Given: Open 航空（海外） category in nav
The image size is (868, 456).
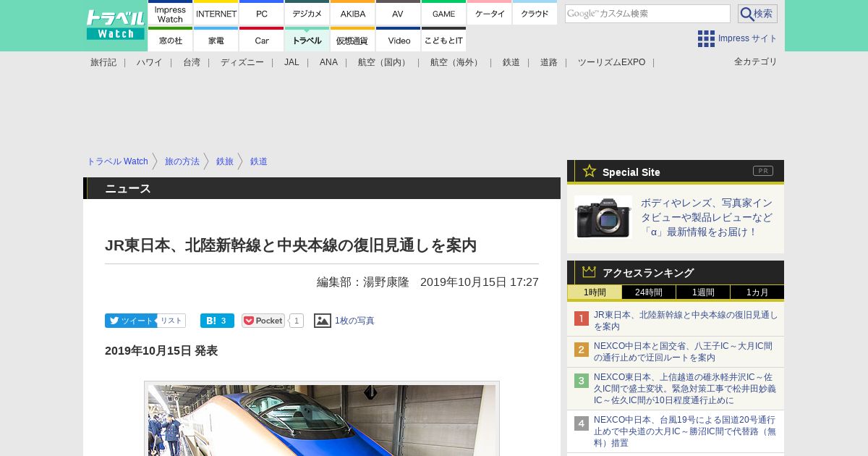Looking at the screenshot, I should coord(456,62).
